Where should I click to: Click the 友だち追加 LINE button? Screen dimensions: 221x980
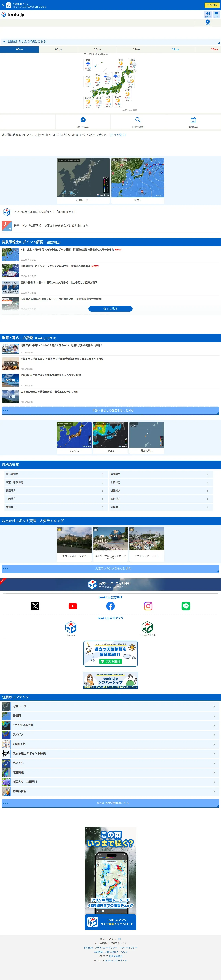[110, 662]
